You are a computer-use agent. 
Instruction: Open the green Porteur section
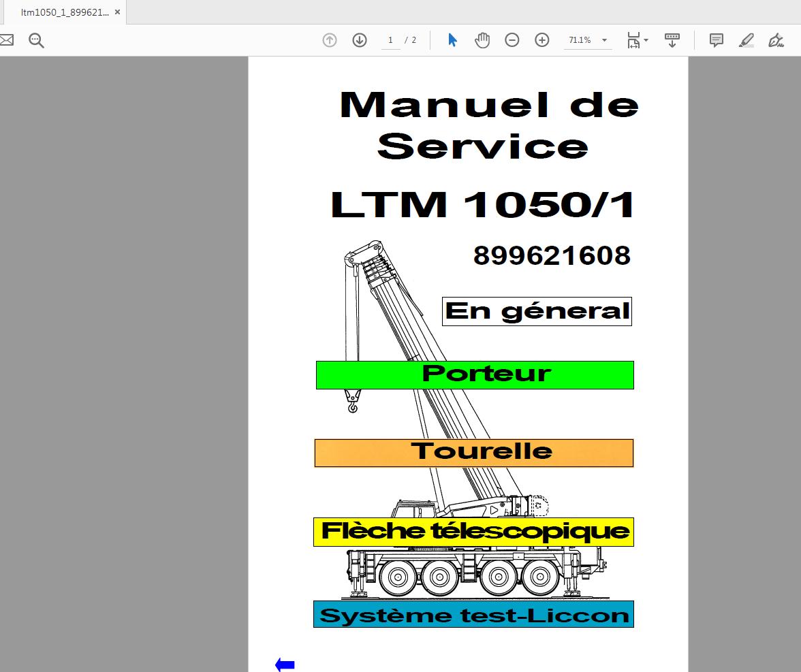(475, 374)
